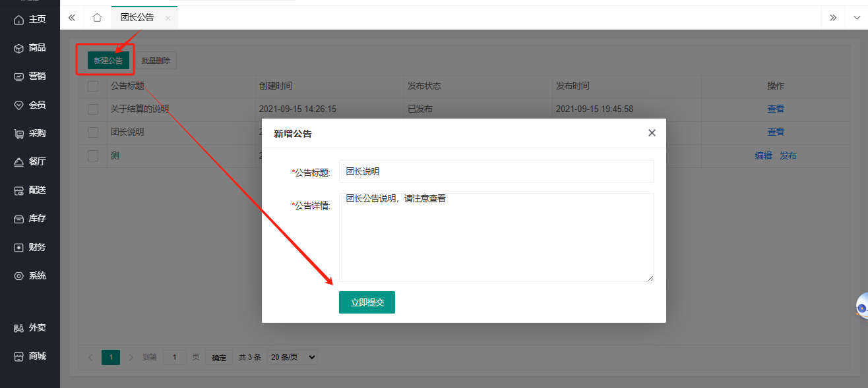Close the 团长公告 tab with its x
The width and height of the screenshot is (868, 388).
coord(168,18)
